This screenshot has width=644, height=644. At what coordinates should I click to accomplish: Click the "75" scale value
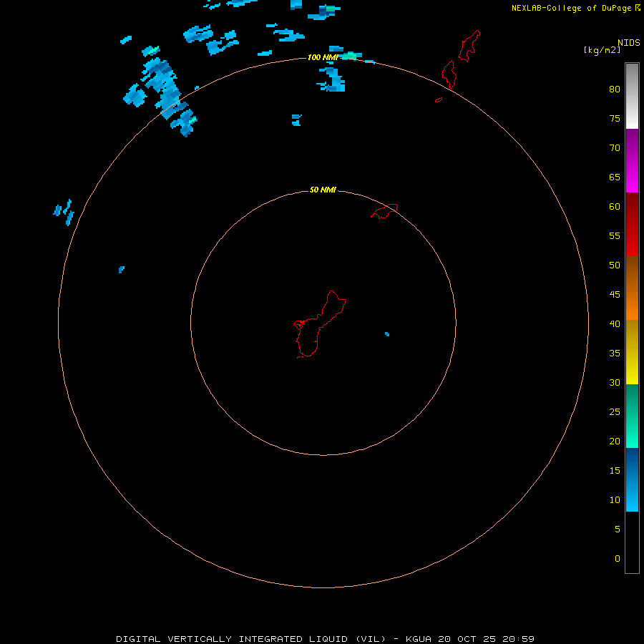[615, 119]
